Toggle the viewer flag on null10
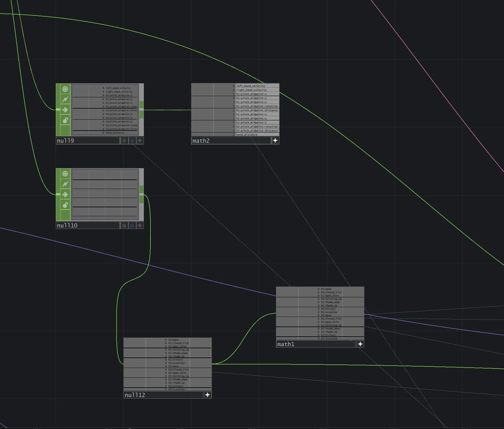Image resolution: width=504 pixels, height=429 pixels. coord(65,173)
